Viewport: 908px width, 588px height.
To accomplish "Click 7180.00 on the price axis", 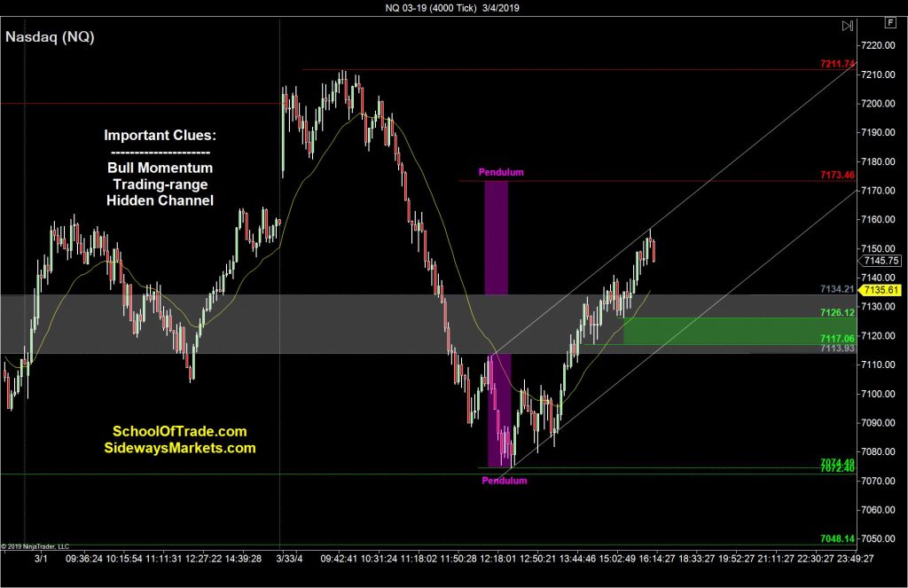I will pos(878,161).
